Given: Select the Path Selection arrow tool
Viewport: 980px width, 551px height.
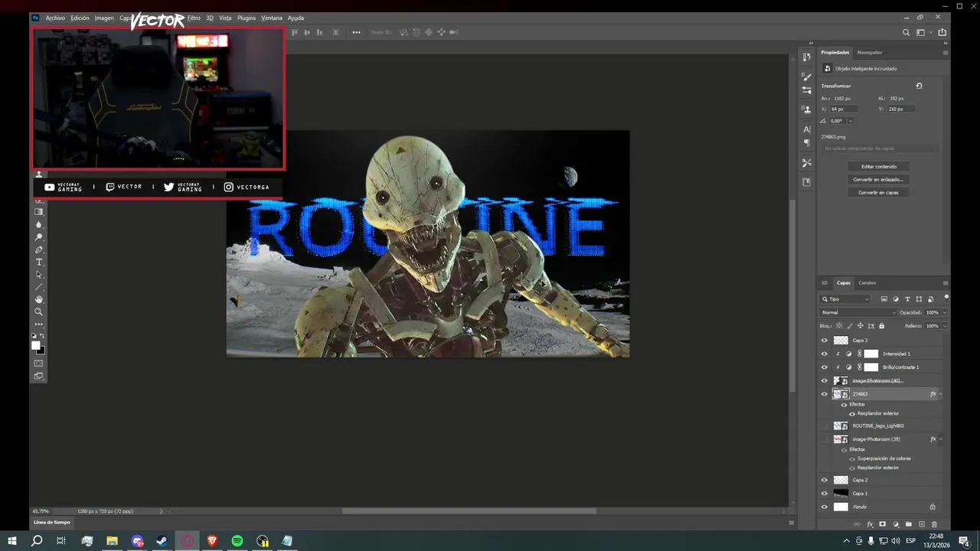Looking at the screenshot, I should coord(39,275).
